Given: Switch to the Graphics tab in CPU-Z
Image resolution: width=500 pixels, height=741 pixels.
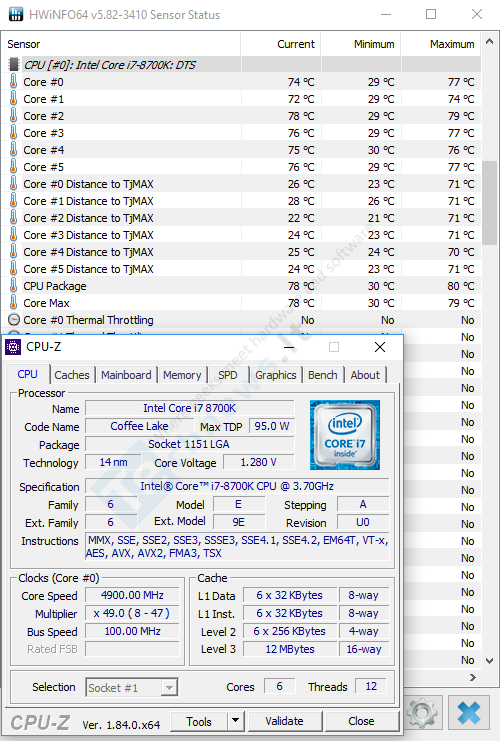Looking at the screenshot, I should pos(276,375).
